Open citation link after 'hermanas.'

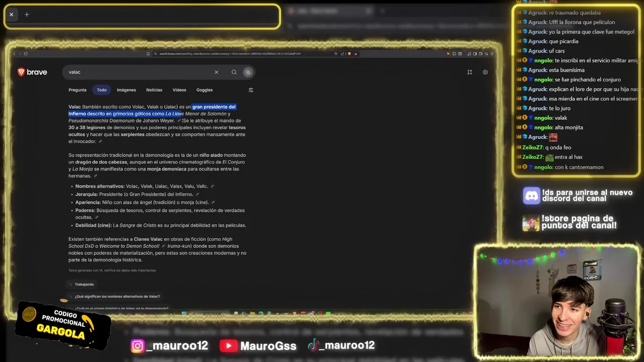[96, 176]
